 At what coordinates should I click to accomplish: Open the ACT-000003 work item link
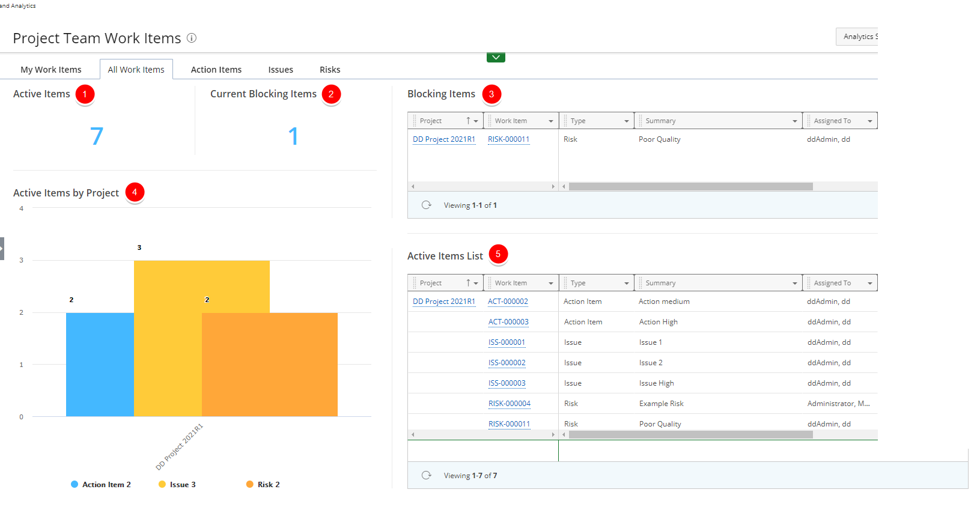(508, 322)
